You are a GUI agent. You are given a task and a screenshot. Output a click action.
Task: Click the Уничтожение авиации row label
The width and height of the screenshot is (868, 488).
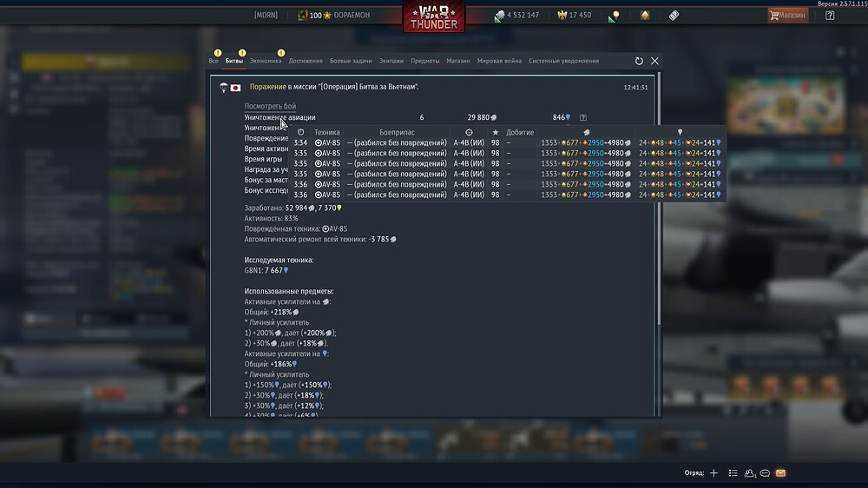(x=279, y=117)
